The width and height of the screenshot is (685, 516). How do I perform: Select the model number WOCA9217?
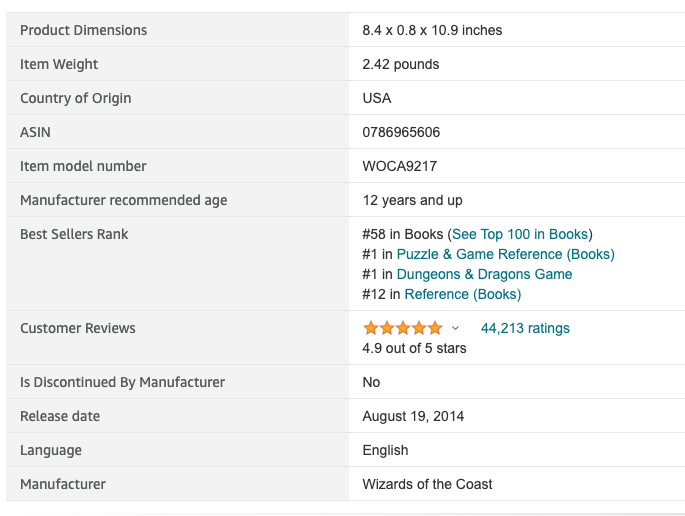399,166
